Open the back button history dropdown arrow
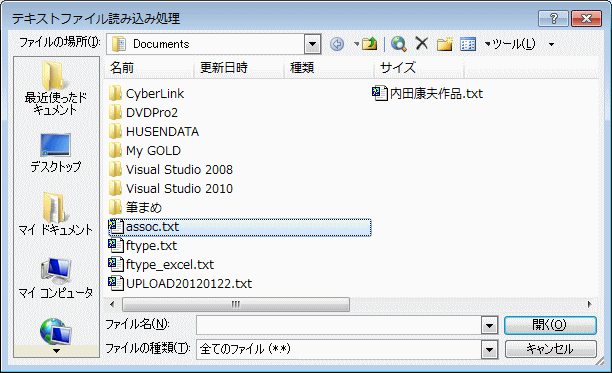Image resolution: width=612 pixels, height=373 pixels. coord(356,44)
